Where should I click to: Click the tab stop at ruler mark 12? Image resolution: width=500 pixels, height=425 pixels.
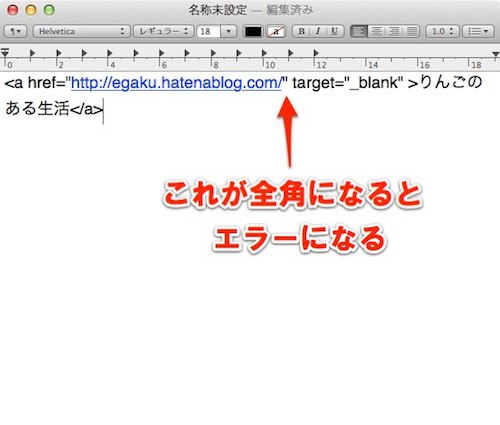coord(316,53)
